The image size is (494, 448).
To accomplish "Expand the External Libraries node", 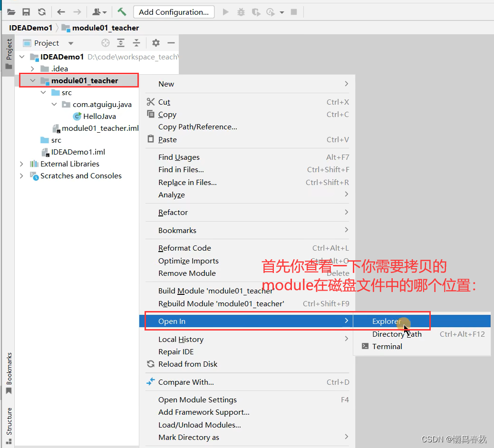I will pos(21,164).
